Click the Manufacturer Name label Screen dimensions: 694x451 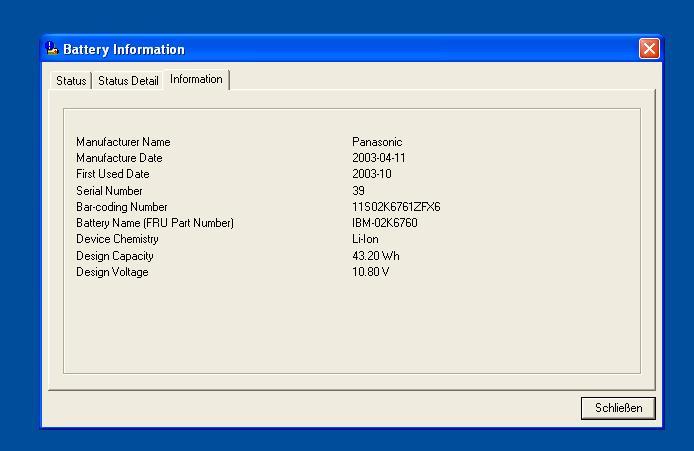tap(123, 142)
